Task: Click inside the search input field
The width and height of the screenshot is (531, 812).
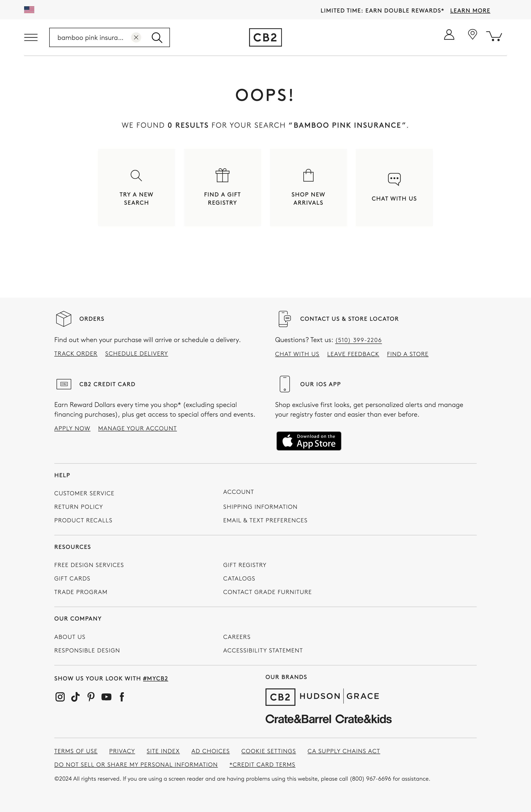Action: click(x=92, y=37)
